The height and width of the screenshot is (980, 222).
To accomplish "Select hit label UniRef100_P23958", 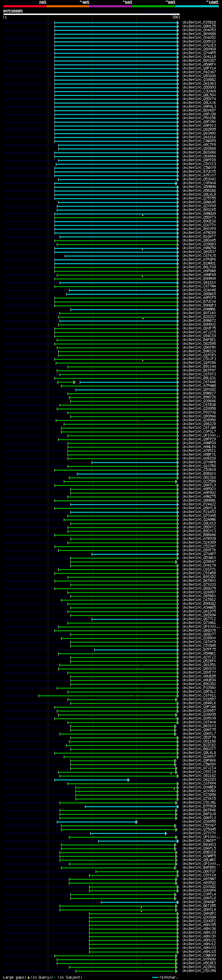I will 199,795.
